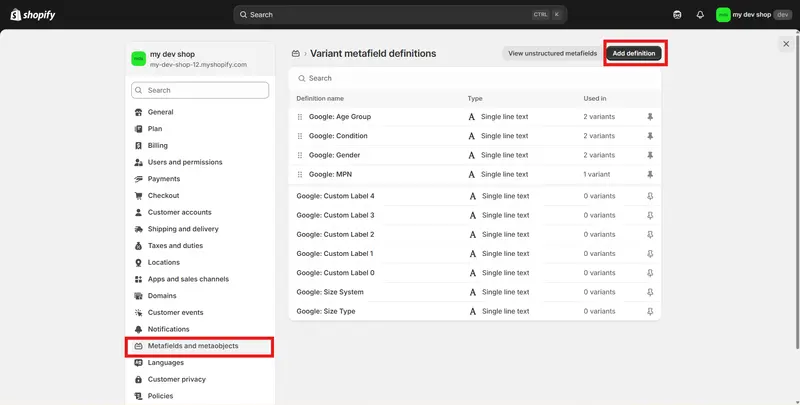Open Customer events settings

(x=199, y=313)
